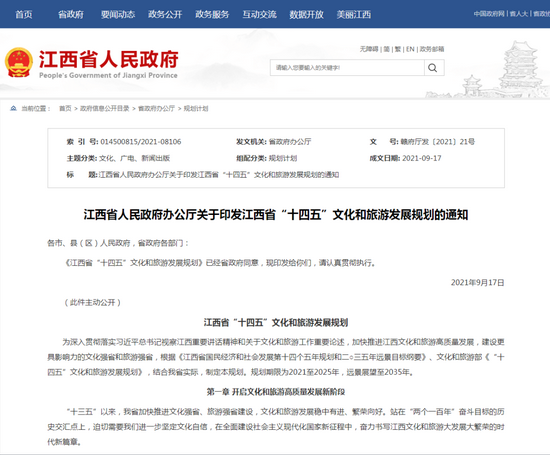Open the 中国政府网 link
Screen dimensions: 550x455
489,14
